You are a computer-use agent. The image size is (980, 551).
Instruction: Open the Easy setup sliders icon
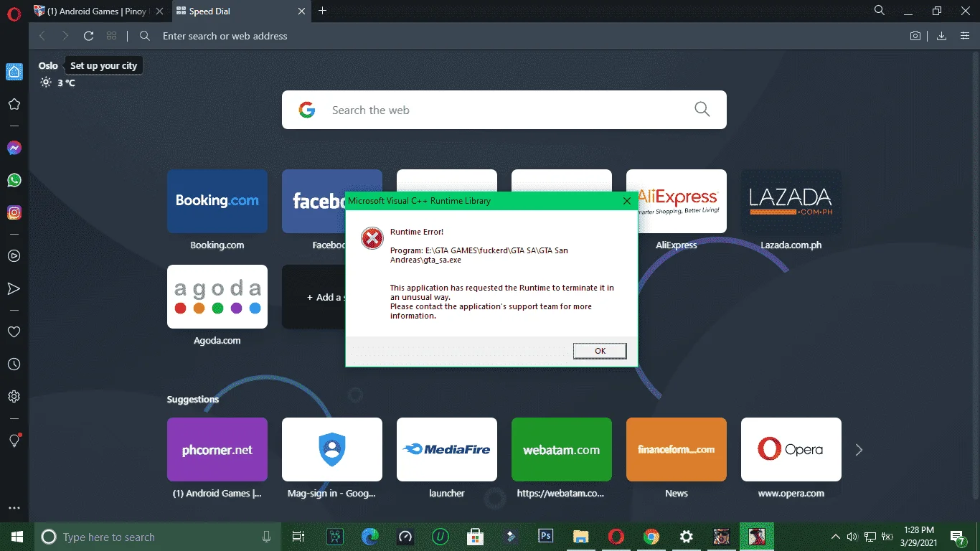point(965,36)
